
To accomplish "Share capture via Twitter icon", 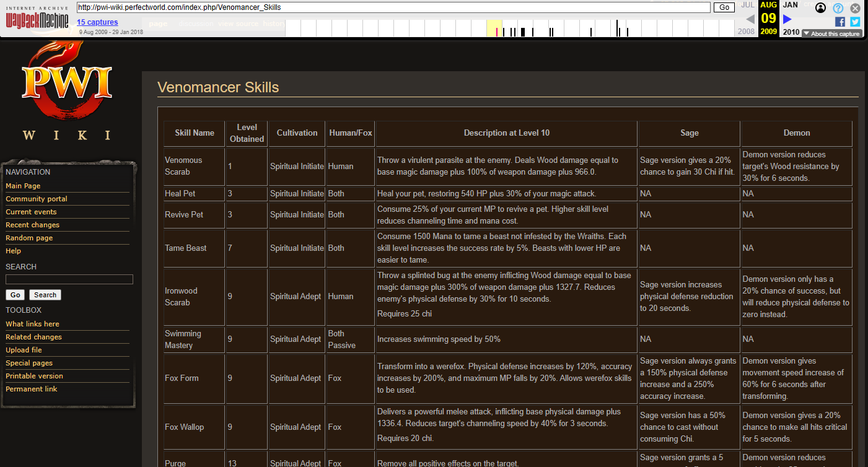I will (855, 22).
